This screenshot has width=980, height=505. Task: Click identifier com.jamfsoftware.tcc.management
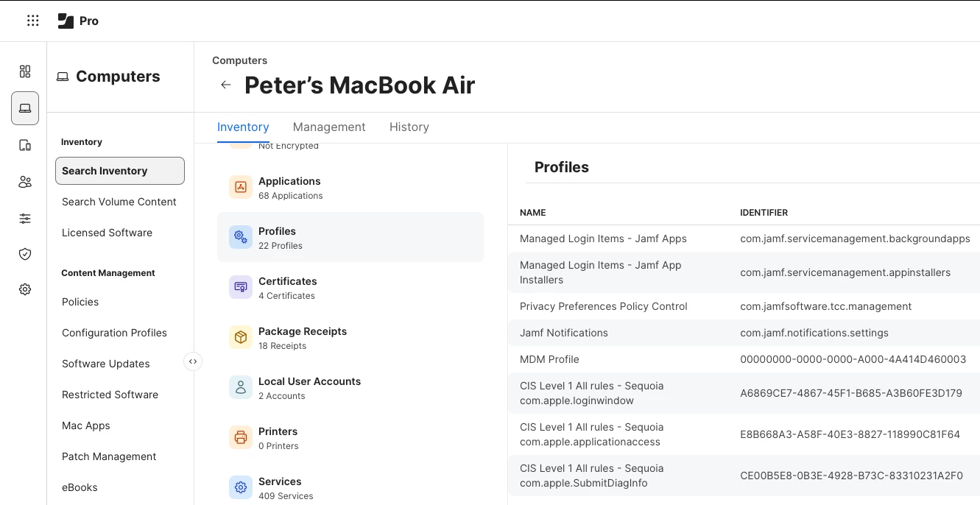(826, 306)
